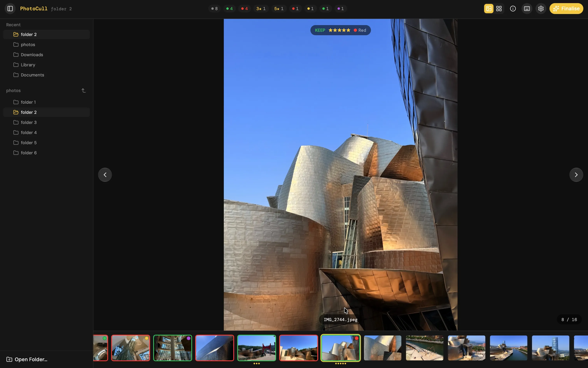Viewport: 588px width, 368px height.
Task: Filter by unrated count 8
Action: (x=214, y=9)
